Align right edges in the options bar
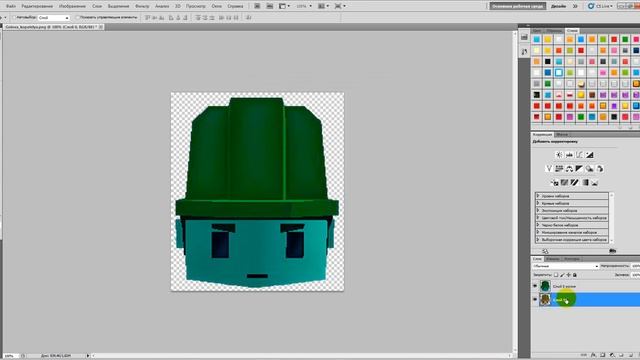The image size is (640, 360). pos(186,18)
